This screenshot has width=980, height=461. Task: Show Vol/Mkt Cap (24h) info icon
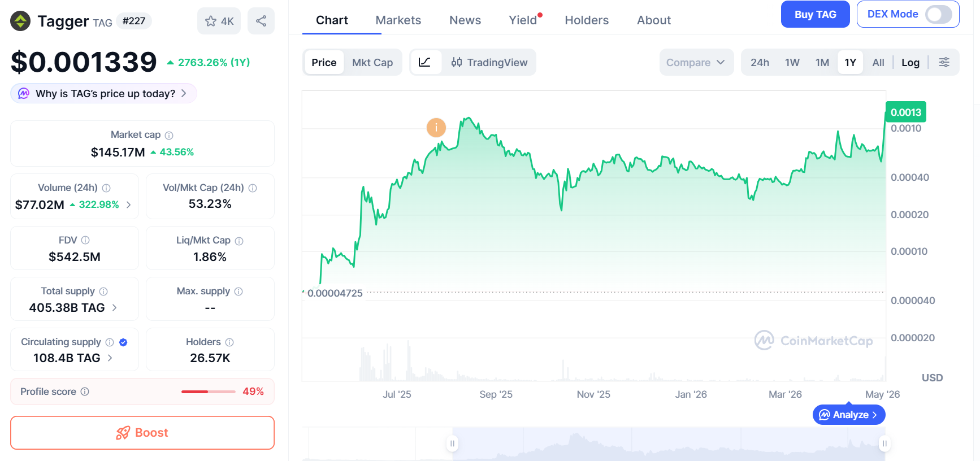tap(253, 188)
